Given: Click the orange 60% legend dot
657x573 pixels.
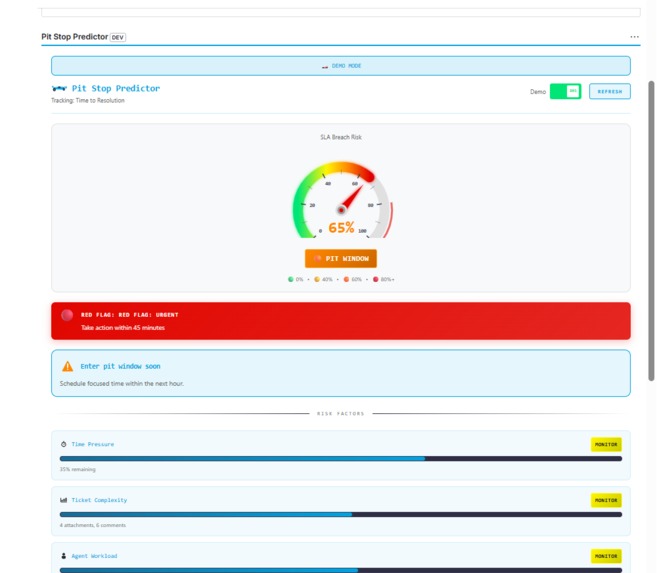Looking at the screenshot, I should [x=346, y=279].
